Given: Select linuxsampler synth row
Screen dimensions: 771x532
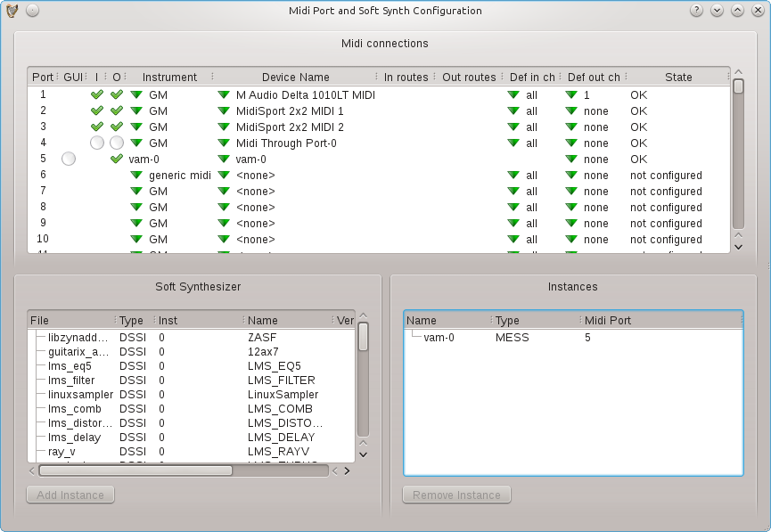Looking at the screenshot, I should [x=191, y=395].
